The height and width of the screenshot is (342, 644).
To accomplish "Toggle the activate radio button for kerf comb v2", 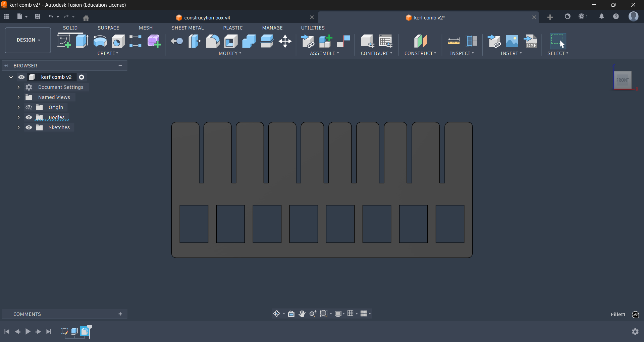I will tap(82, 77).
